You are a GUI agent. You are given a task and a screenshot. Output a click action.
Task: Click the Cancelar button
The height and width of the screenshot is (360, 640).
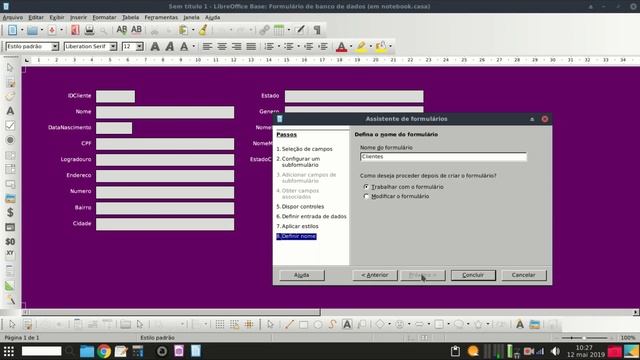coord(524,275)
